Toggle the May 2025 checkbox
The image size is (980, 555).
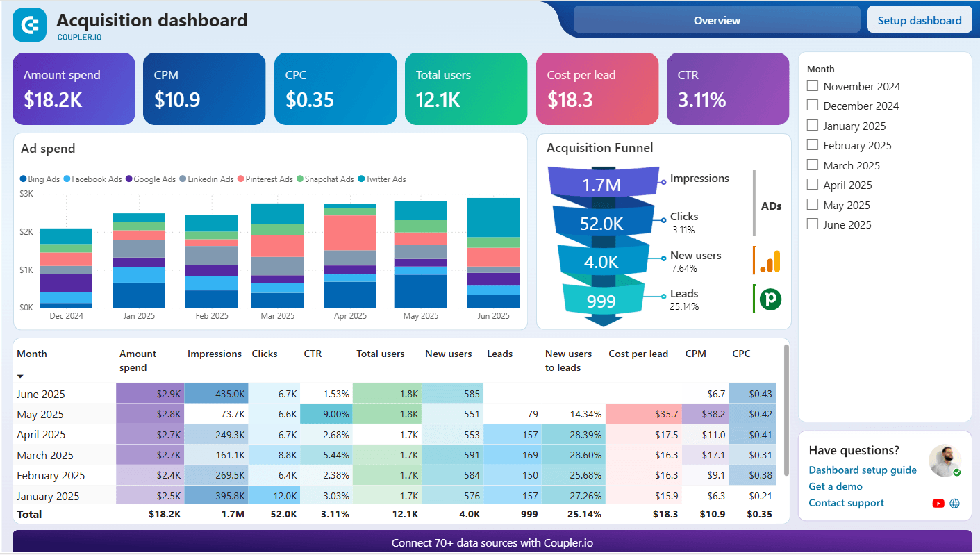812,205
